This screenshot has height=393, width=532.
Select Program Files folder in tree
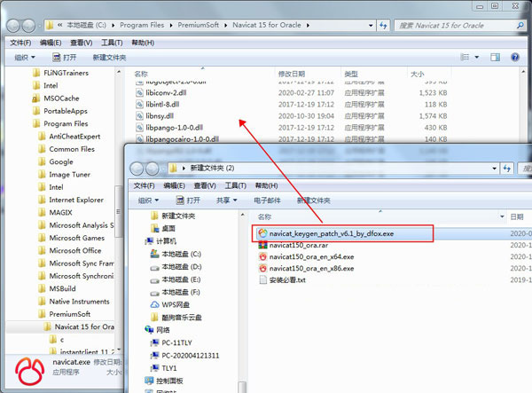click(x=66, y=124)
